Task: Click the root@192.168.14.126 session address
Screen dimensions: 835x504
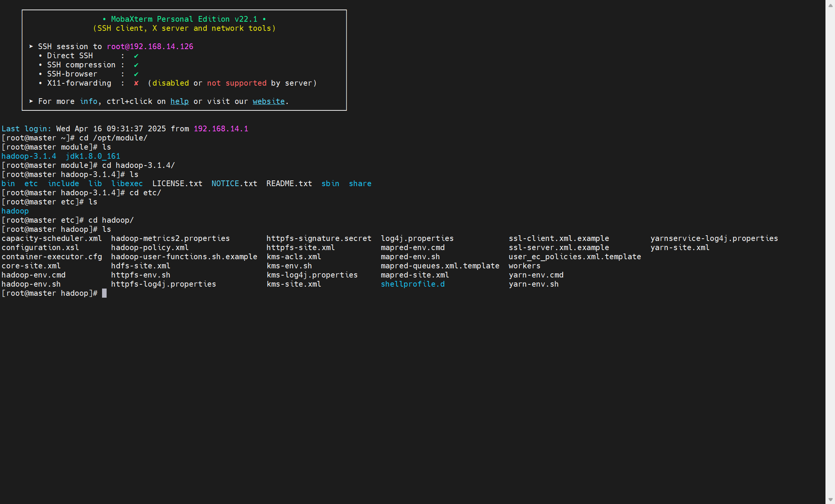Action: pos(150,46)
